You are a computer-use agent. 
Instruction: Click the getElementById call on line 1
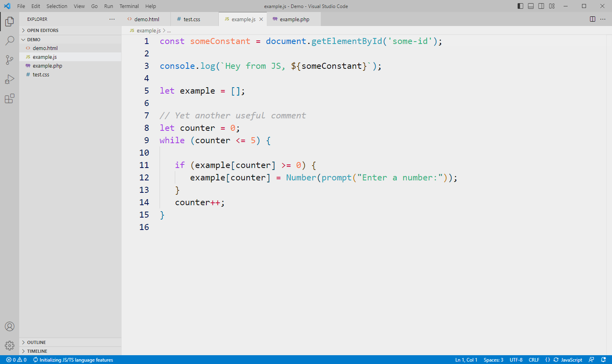347,41
